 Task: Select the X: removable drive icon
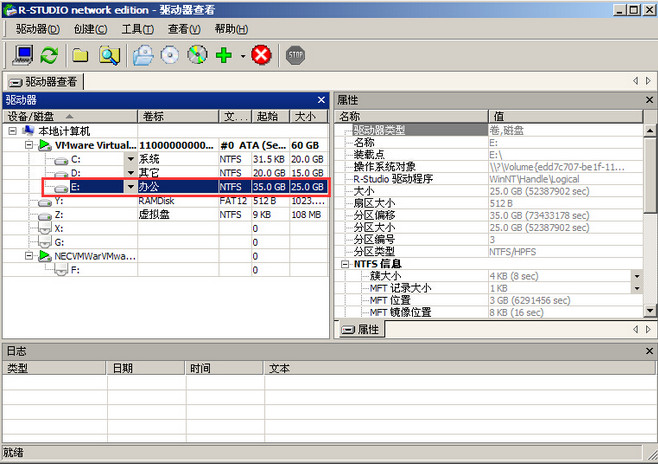point(45,229)
